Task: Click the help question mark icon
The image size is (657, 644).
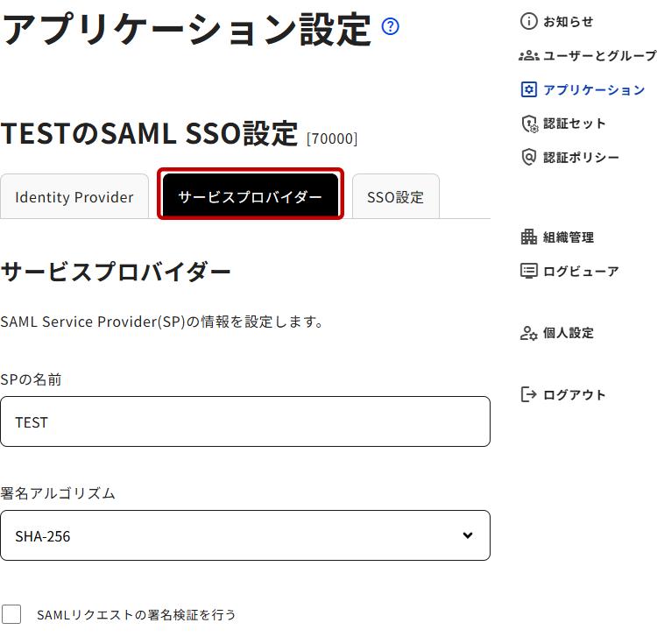Action: (391, 26)
